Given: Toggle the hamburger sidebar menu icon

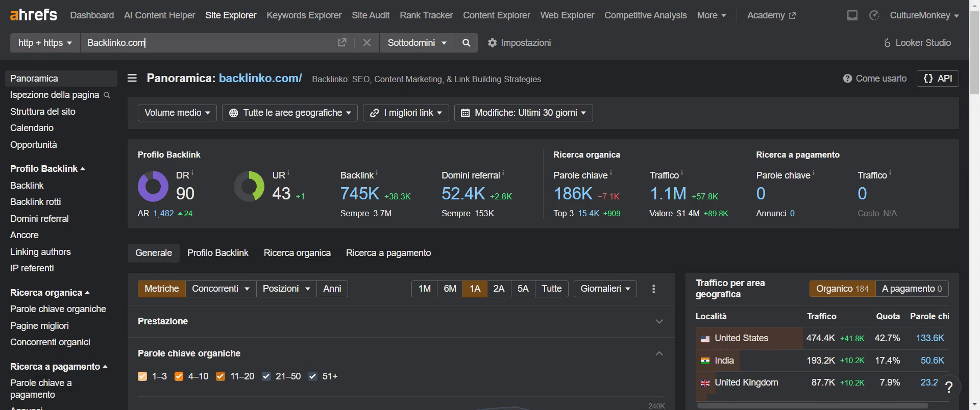Looking at the screenshot, I should tap(132, 78).
